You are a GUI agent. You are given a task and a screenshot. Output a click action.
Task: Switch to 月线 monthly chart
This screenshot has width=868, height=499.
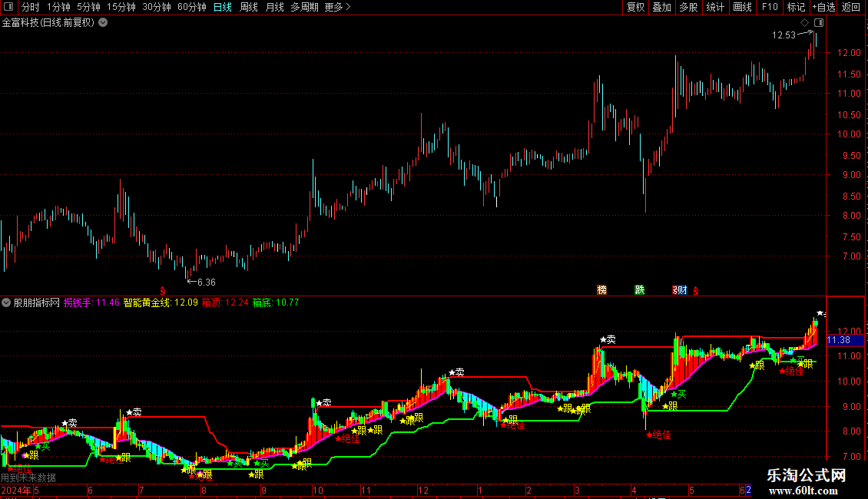(x=274, y=7)
